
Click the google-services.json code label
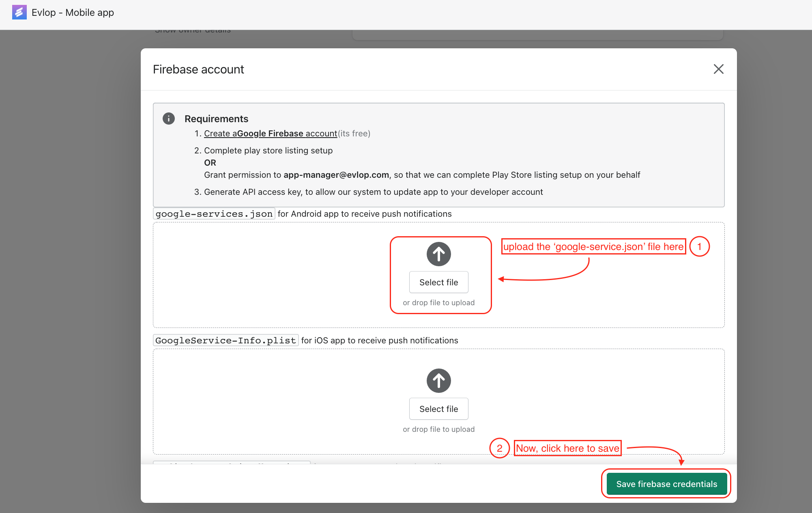tap(214, 214)
